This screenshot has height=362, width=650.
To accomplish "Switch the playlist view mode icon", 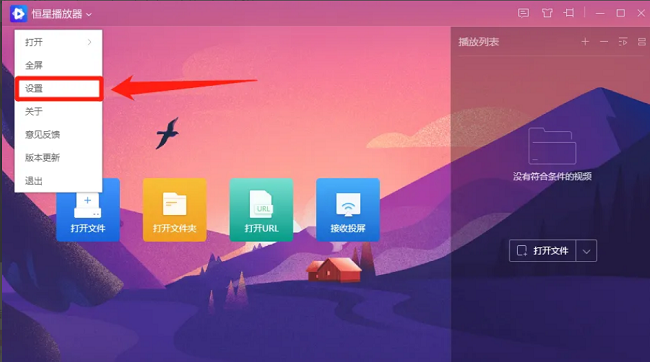I will (x=642, y=42).
